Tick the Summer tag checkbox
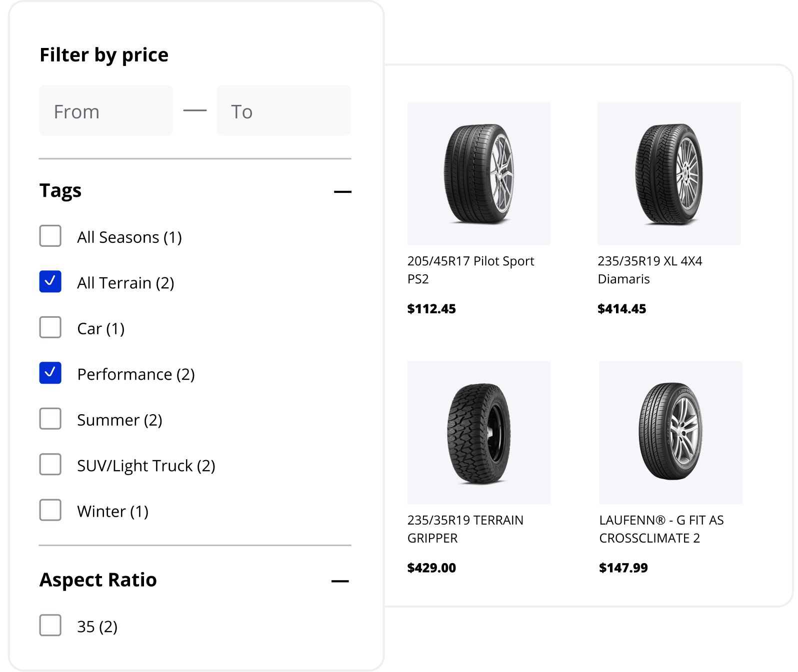Image resolution: width=798 pixels, height=672 pixels. tap(50, 419)
